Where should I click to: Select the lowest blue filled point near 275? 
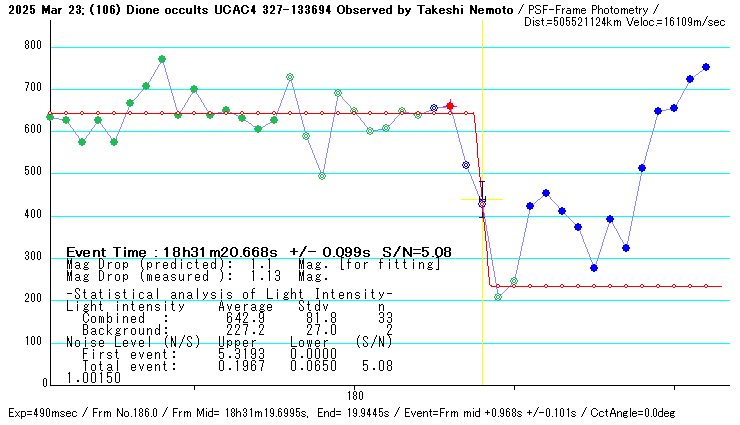[594, 268]
